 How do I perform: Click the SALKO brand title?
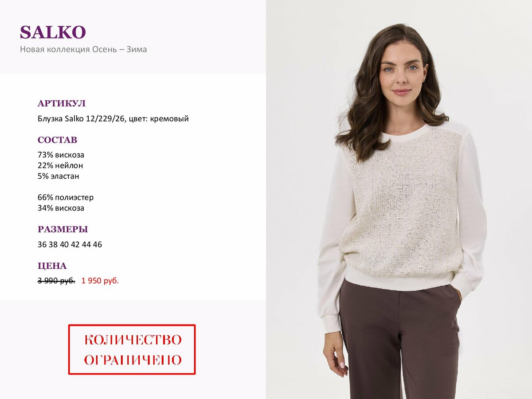point(53,32)
